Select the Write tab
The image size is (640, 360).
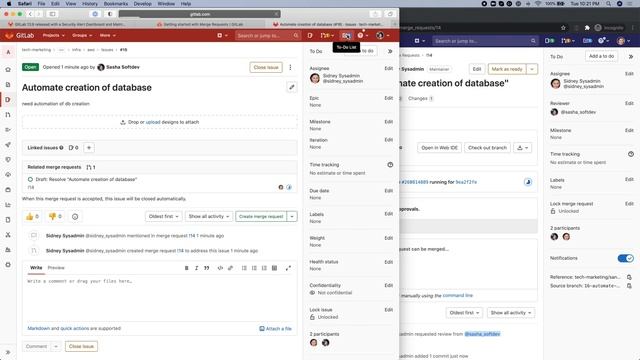pos(36,268)
